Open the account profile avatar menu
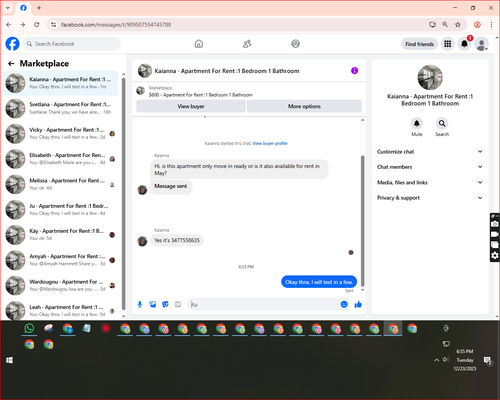The width and height of the screenshot is (500, 400). [481, 44]
